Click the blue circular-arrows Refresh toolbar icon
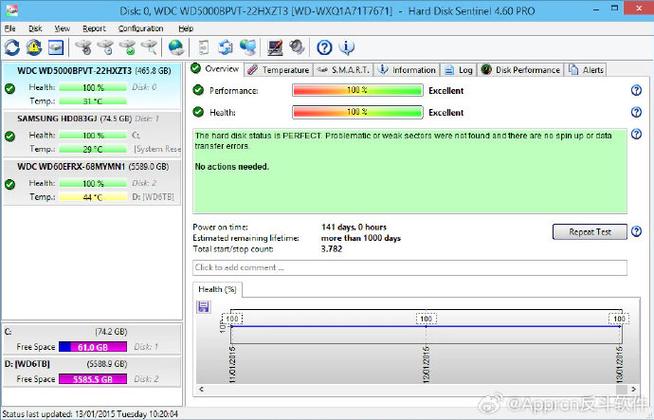Viewport: 654px width, 420px height. point(12,48)
